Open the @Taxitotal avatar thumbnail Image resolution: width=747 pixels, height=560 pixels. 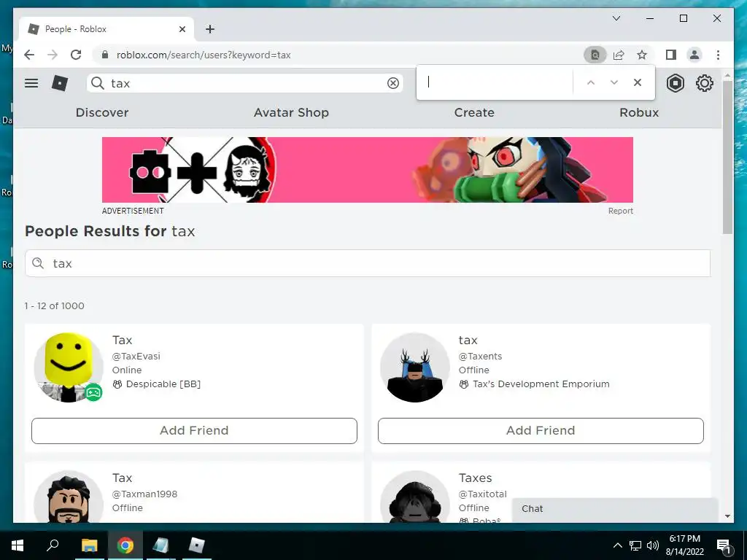pyautogui.click(x=415, y=497)
